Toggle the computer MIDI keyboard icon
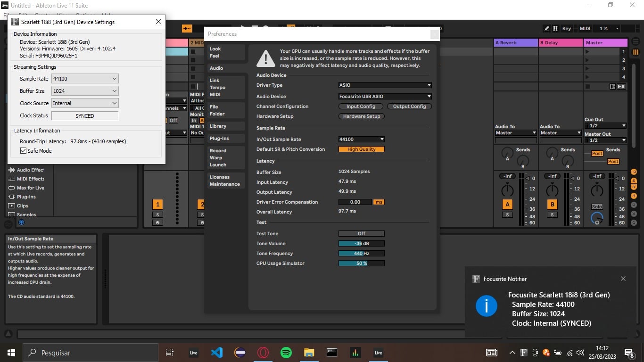The image size is (644, 362). pyautogui.click(x=556, y=28)
